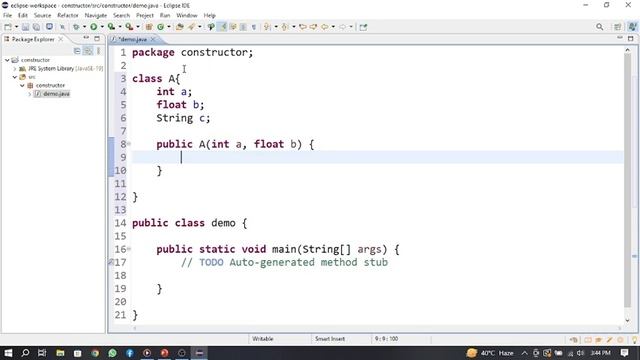Open the New icon dropdown arrow

click(x=17, y=27)
